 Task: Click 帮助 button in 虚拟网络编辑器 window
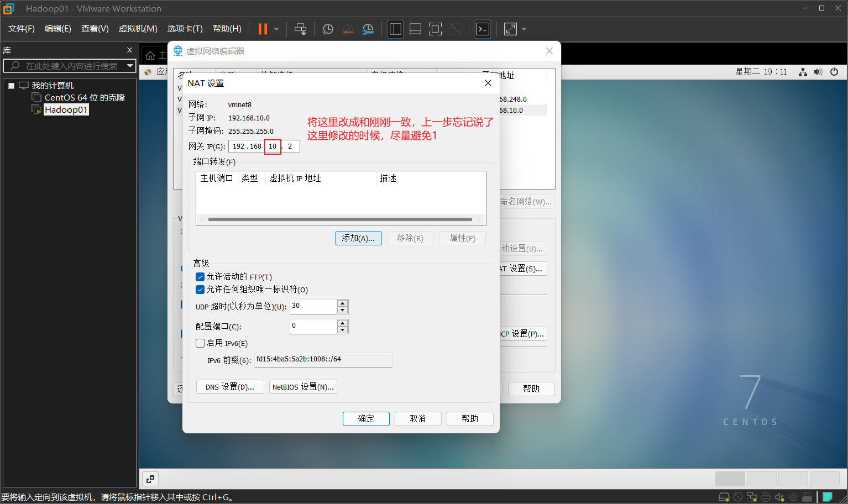[x=531, y=389]
